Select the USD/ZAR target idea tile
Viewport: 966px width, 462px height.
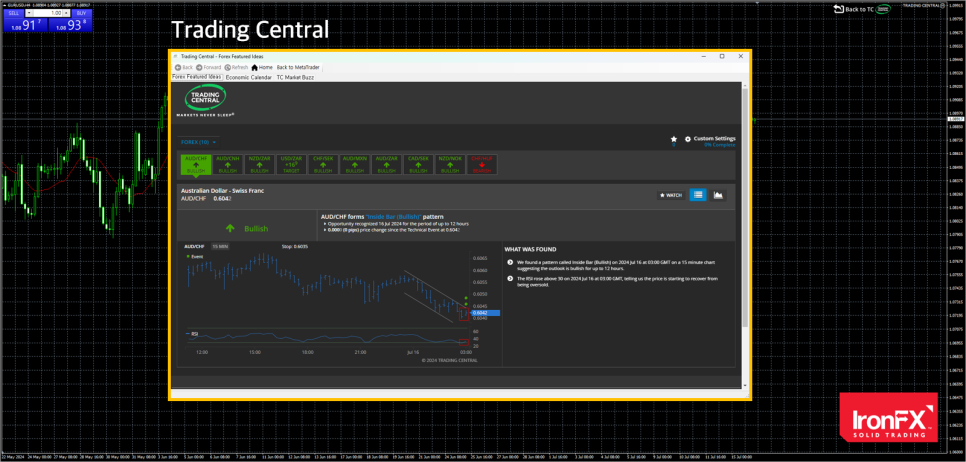coord(291,164)
